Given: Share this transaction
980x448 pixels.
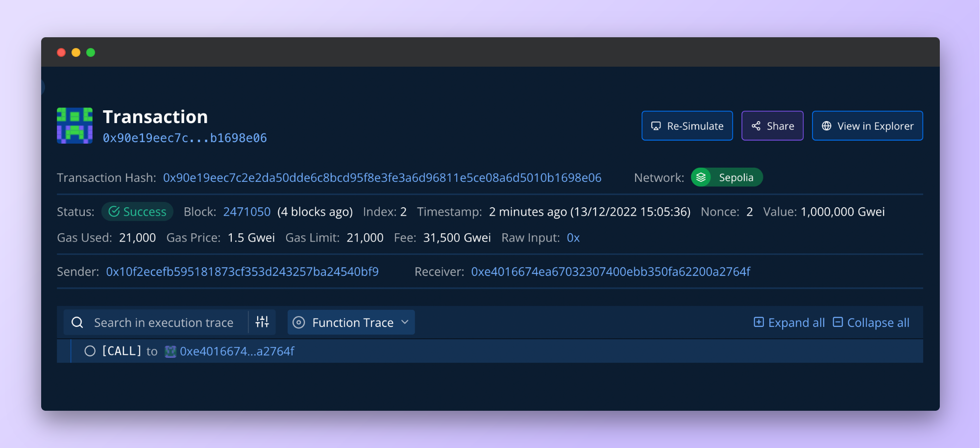Looking at the screenshot, I should coord(772,126).
